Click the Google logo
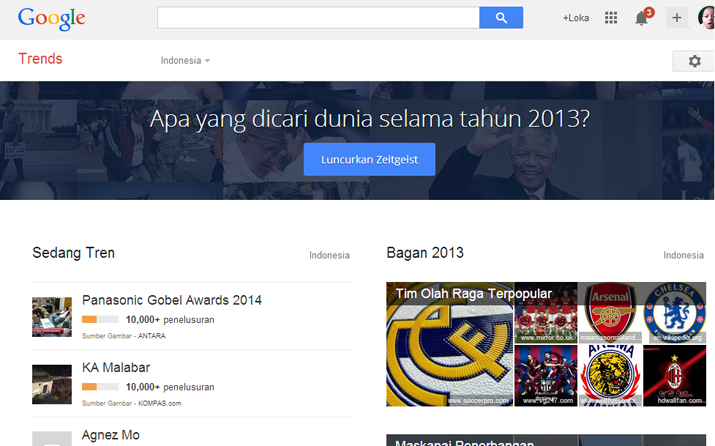 [51, 19]
